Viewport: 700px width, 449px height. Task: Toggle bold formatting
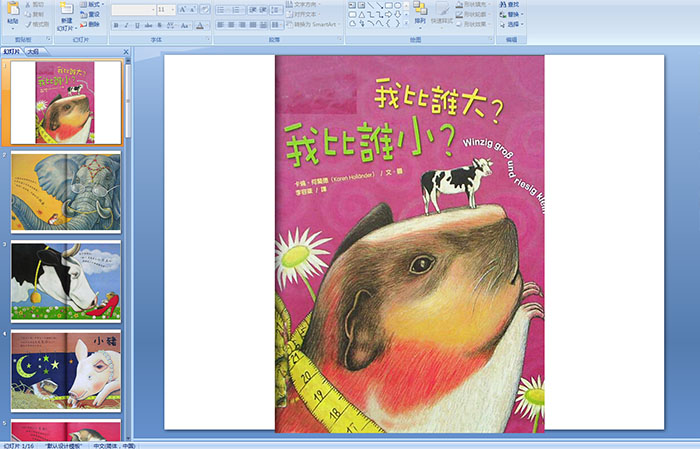(x=116, y=25)
